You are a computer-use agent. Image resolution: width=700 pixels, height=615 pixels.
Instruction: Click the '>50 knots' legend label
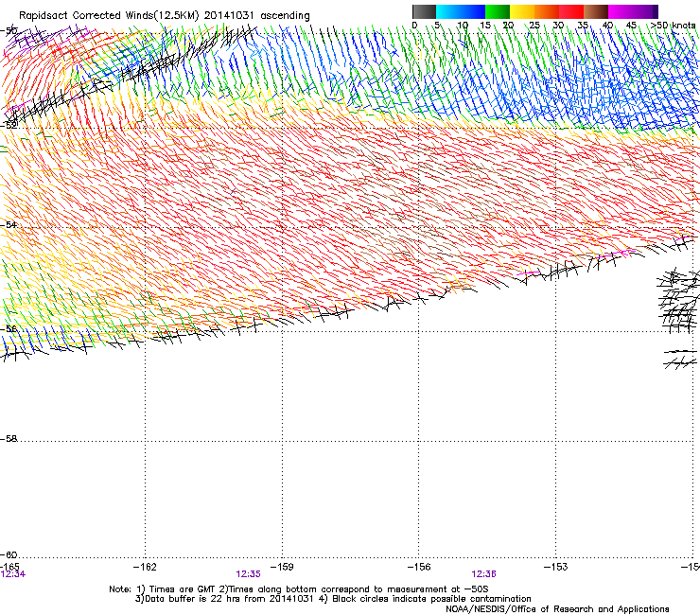click(x=673, y=26)
